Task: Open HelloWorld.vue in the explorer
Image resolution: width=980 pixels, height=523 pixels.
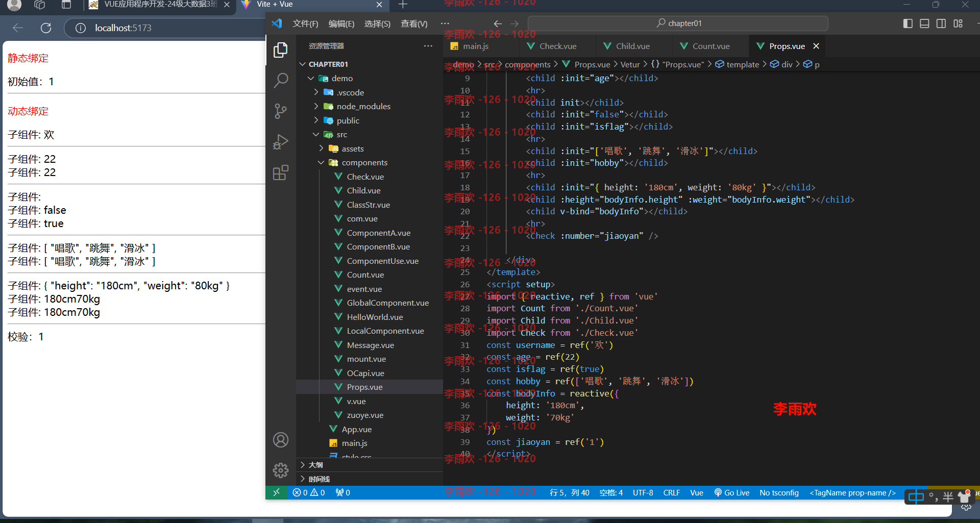Action: [x=369, y=317]
